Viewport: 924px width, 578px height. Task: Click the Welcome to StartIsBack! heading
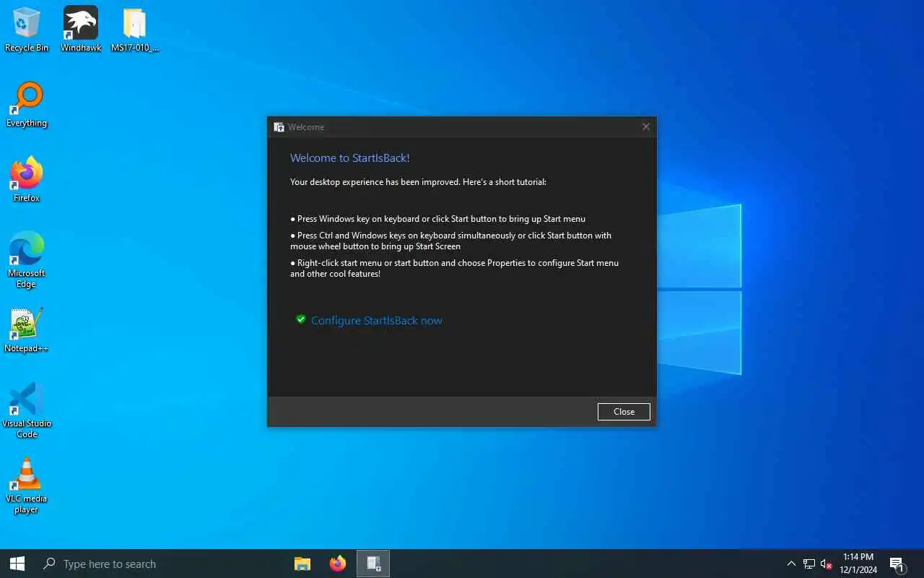pos(350,158)
